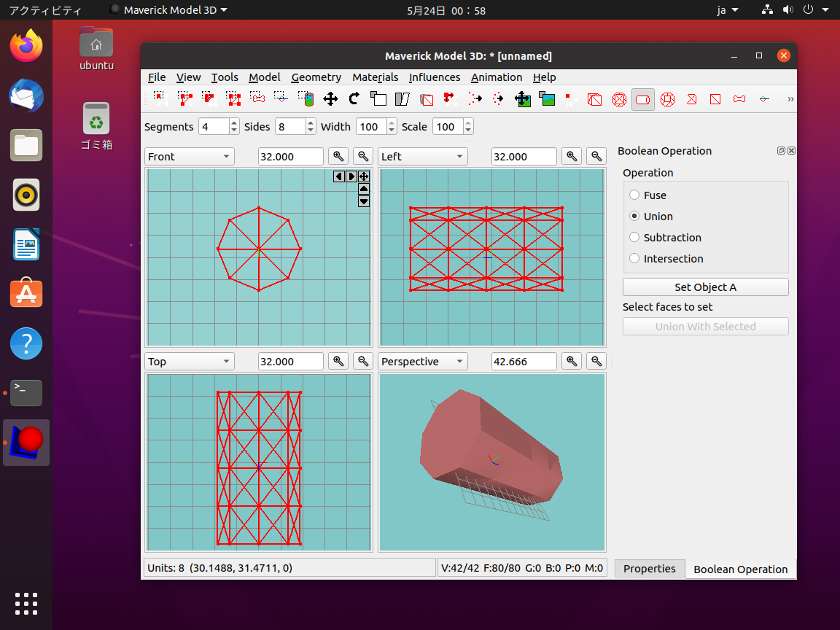The width and height of the screenshot is (840, 630).
Task: Open the Top view dropdown
Action: coord(190,362)
